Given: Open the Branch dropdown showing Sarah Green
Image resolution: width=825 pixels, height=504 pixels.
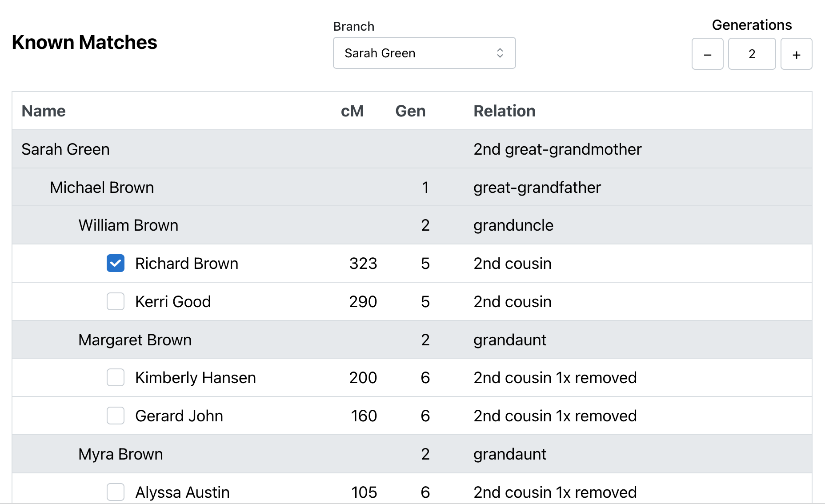Looking at the screenshot, I should [424, 53].
